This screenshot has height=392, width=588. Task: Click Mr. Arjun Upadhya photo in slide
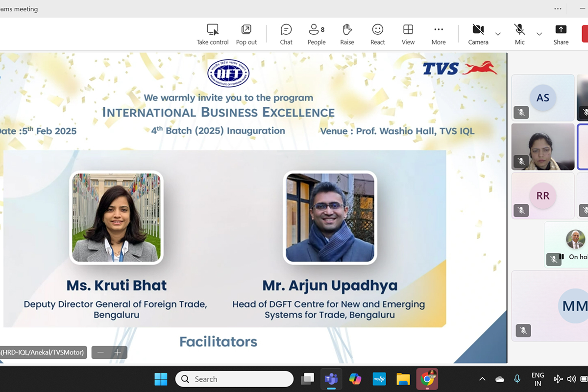coord(330,217)
